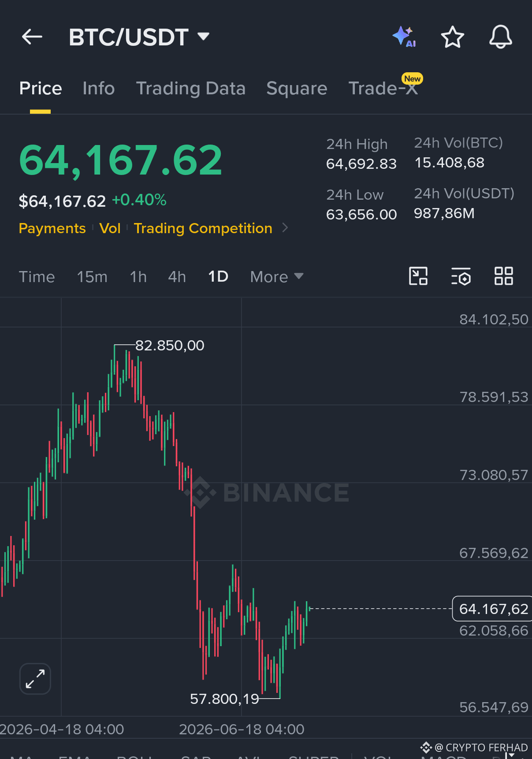
Task: Switch to the Trading Data tab
Action: (x=191, y=89)
